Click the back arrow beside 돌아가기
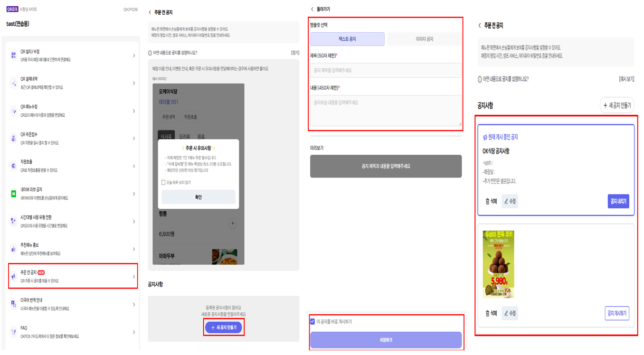The width and height of the screenshot is (644, 355). [312, 9]
